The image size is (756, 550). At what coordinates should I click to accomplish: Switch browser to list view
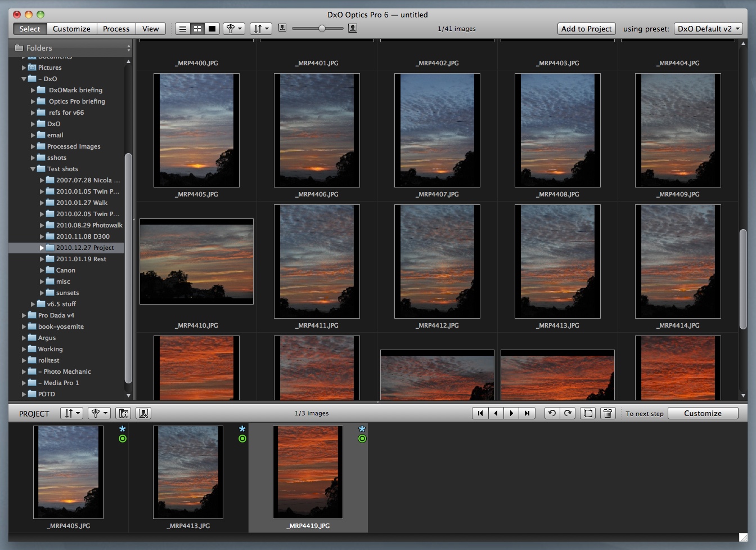tap(183, 29)
